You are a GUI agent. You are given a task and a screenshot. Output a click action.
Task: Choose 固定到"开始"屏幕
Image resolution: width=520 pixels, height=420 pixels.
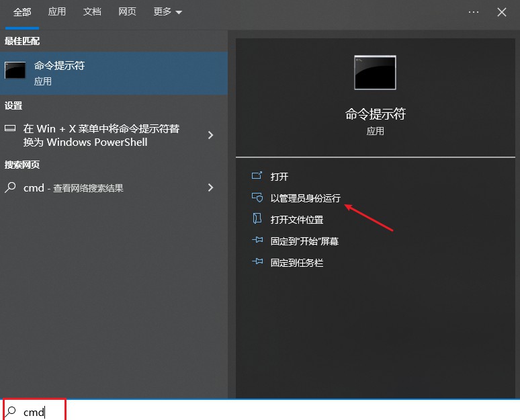304,241
